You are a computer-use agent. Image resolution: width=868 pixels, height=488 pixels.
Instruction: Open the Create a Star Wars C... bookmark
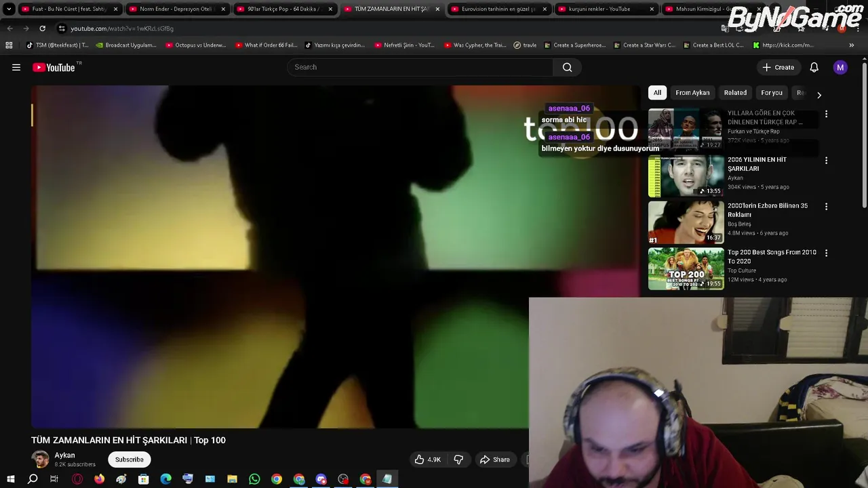click(x=644, y=45)
